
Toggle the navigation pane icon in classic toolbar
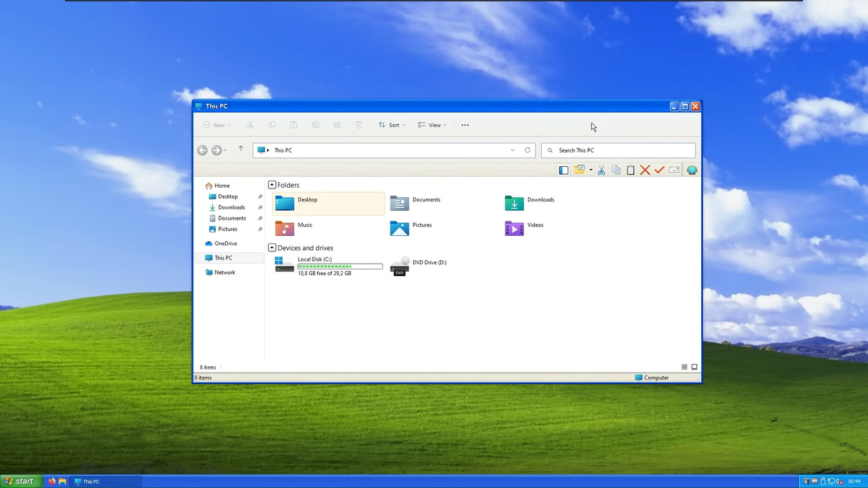coord(564,170)
